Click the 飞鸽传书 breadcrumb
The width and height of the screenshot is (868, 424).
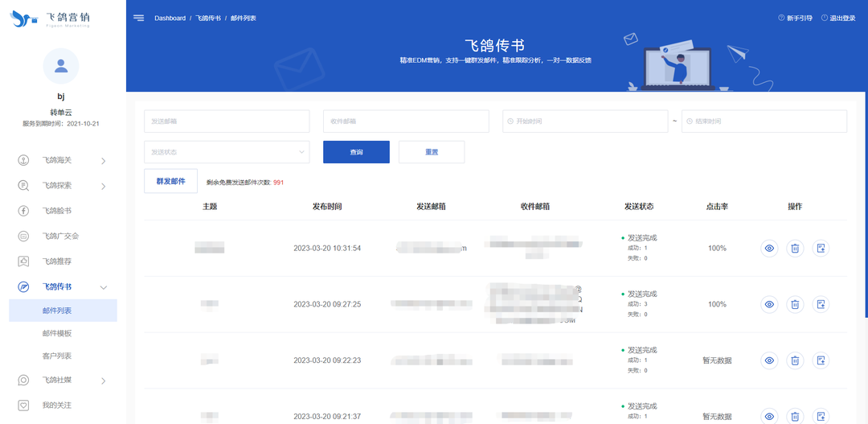pos(208,19)
